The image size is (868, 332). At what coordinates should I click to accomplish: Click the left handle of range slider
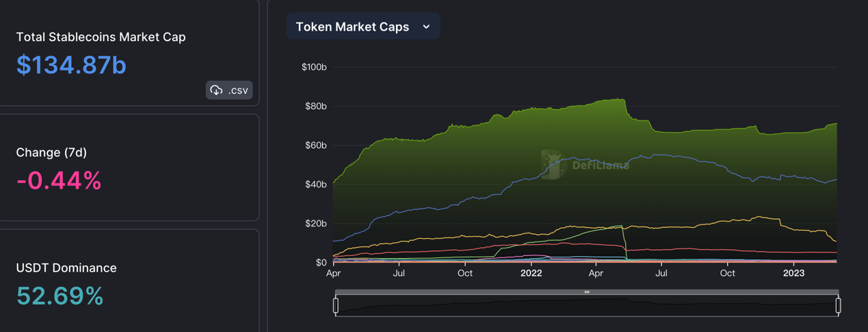click(x=336, y=305)
